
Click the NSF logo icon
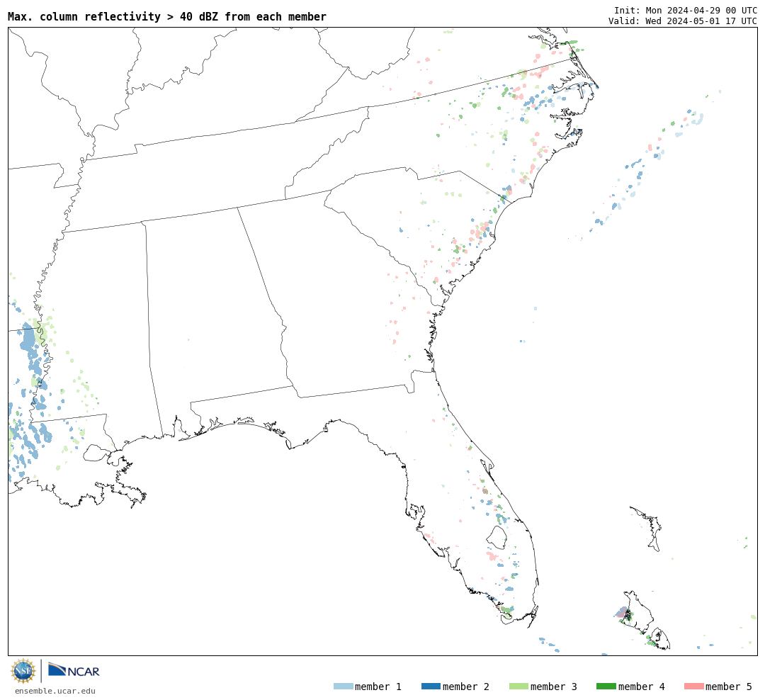pyautogui.click(x=23, y=671)
